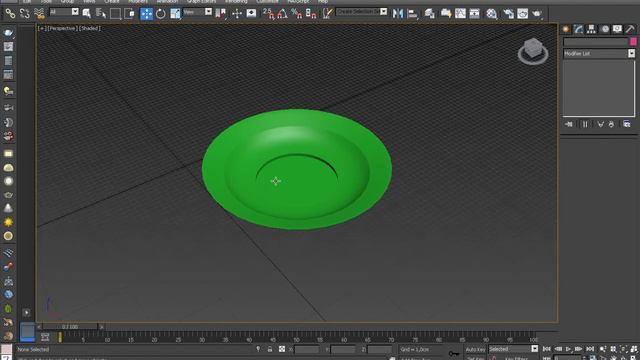Switch to the Modify command panel tab
This screenshot has width=640, height=360.
tap(578, 29)
